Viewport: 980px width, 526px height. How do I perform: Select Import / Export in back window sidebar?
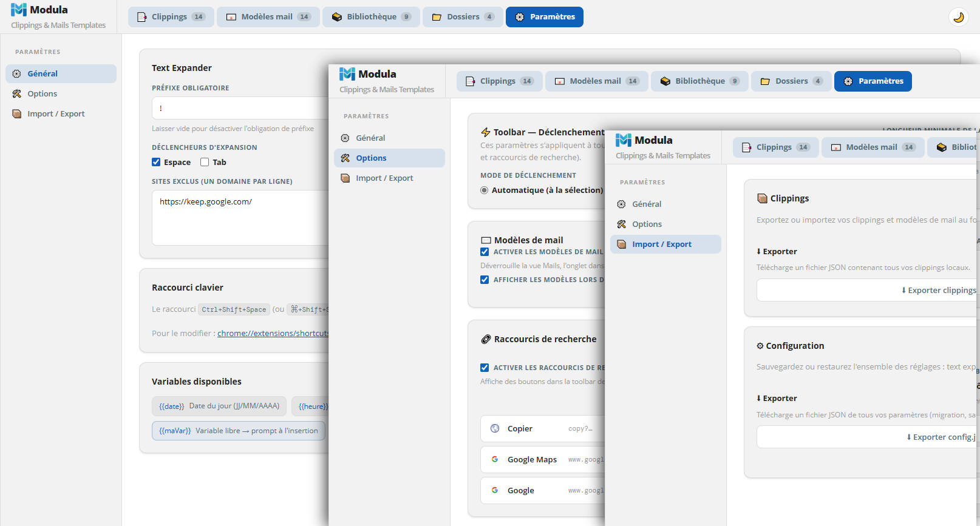pos(61,113)
